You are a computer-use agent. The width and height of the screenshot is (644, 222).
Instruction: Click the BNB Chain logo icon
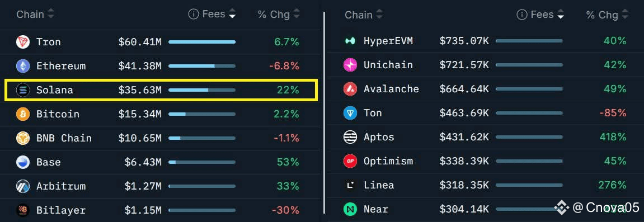22,138
